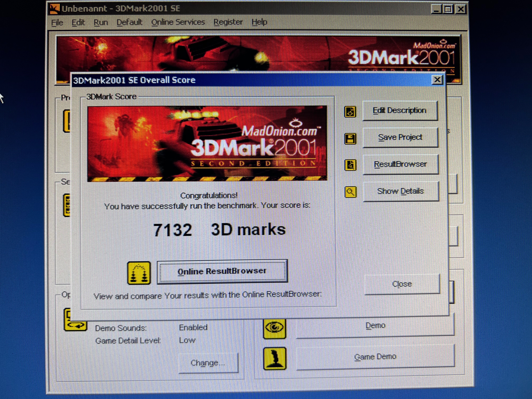Open the Help menu
The height and width of the screenshot is (399, 532).
coord(259,22)
